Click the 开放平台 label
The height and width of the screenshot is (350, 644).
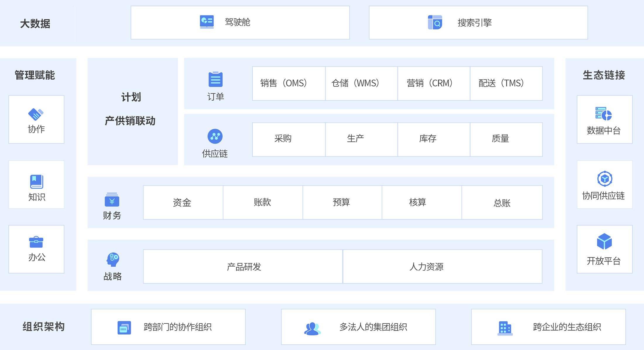pyautogui.click(x=604, y=261)
